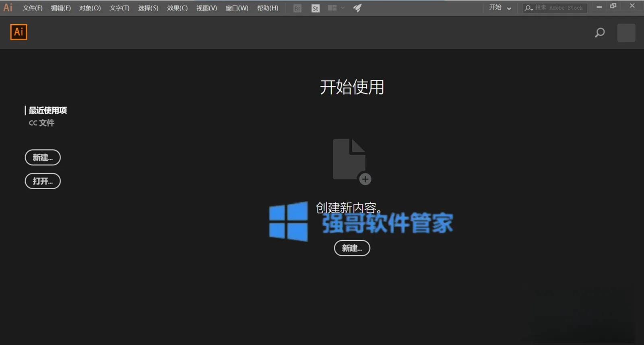This screenshot has width=644, height=345.
Task: Open the 开始 workspace switcher dropdown
Action: [500, 8]
